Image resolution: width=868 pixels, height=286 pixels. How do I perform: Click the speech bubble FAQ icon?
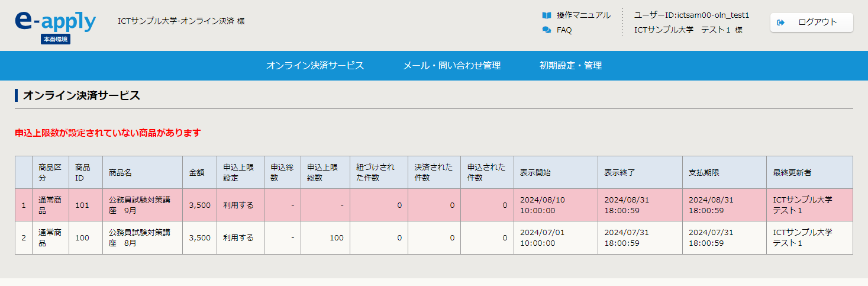547,30
